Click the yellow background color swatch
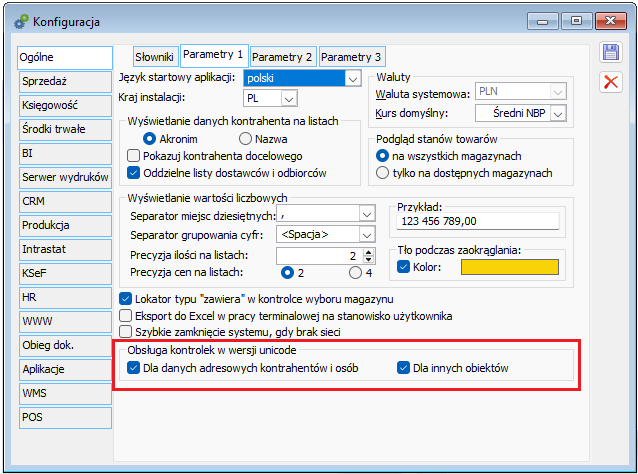The width and height of the screenshot is (638, 474). click(x=509, y=267)
